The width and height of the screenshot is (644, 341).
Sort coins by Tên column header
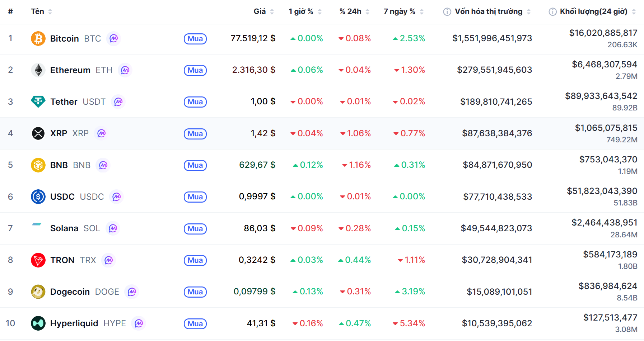click(x=41, y=11)
